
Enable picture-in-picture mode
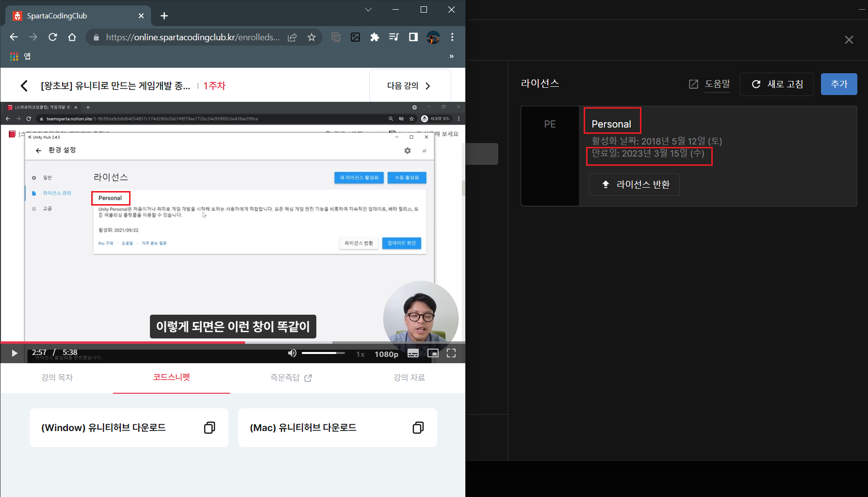click(433, 353)
